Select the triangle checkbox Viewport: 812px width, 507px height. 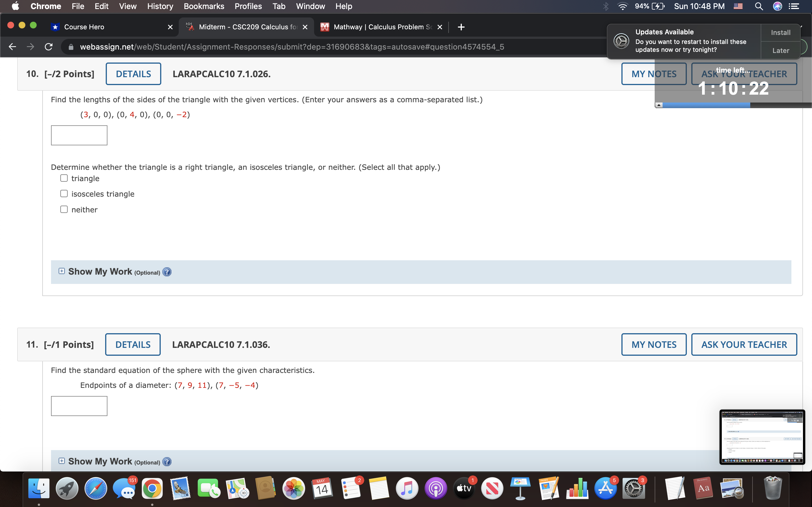tap(64, 178)
